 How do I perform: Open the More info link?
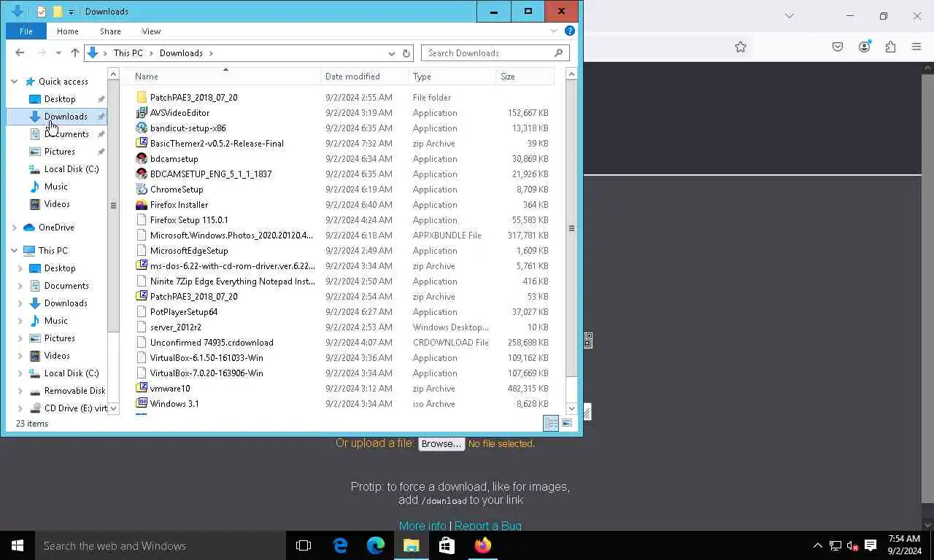(422, 526)
